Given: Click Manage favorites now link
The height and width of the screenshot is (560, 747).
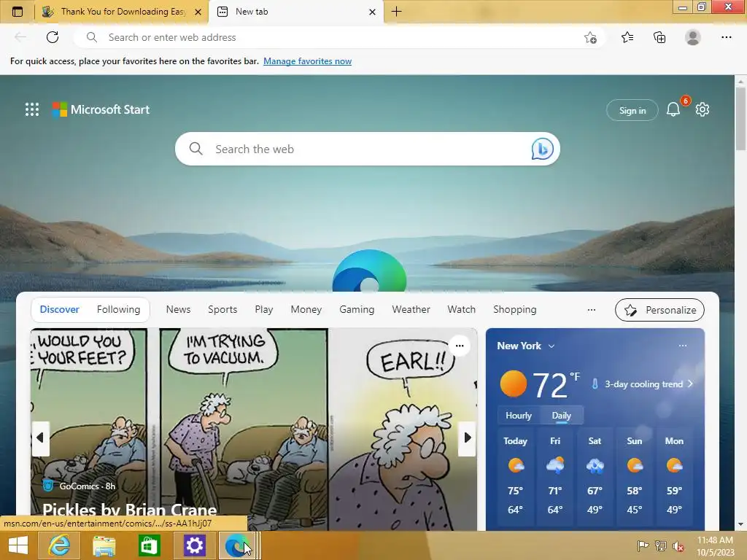Looking at the screenshot, I should [x=307, y=61].
